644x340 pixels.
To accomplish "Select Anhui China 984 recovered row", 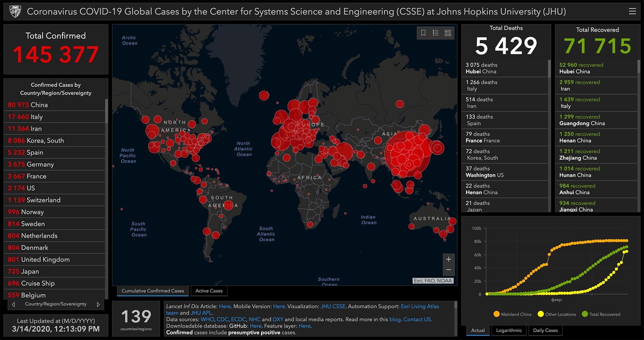I will click(596, 189).
